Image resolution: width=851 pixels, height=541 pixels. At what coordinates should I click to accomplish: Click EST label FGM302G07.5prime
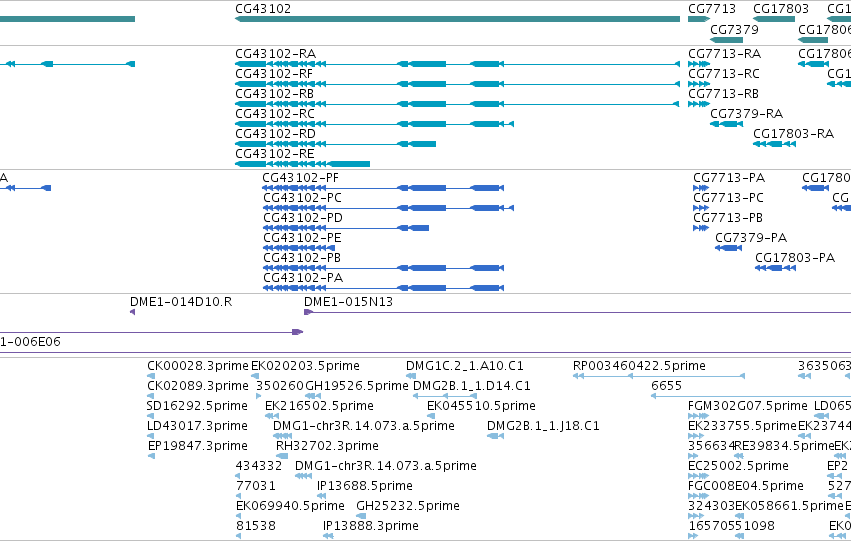[747, 406]
